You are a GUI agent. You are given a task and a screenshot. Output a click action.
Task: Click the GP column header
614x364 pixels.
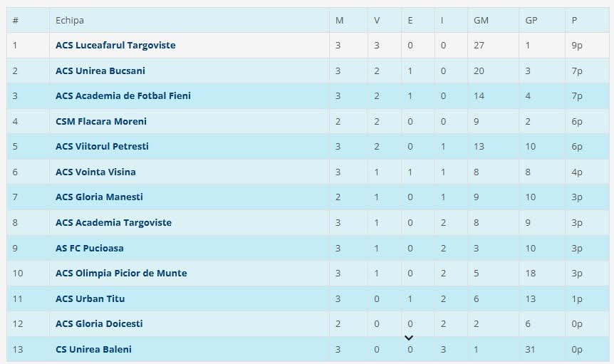click(x=531, y=20)
